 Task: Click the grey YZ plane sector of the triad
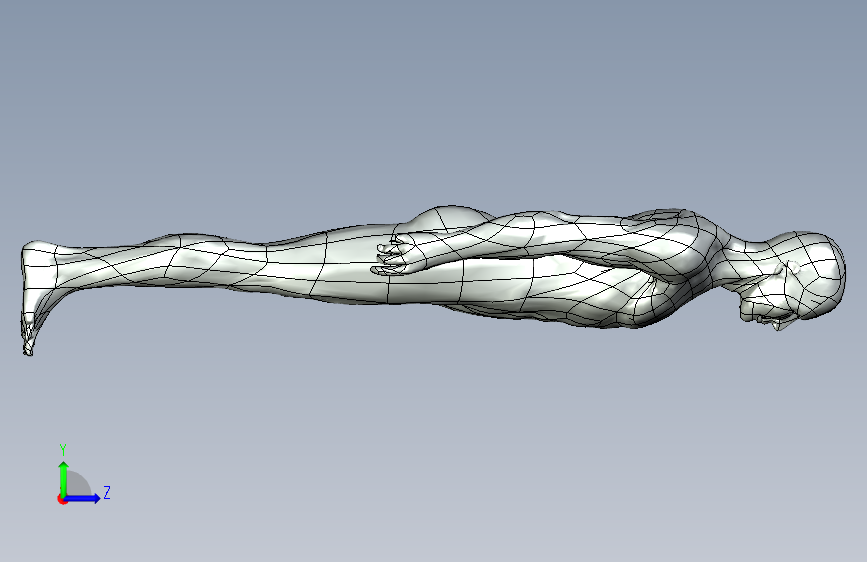pyautogui.click(x=78, y=484)
